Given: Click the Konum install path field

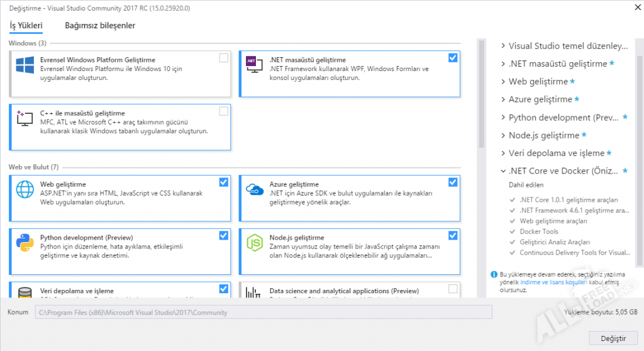Looking at the screenshot, I should (263, 313).
